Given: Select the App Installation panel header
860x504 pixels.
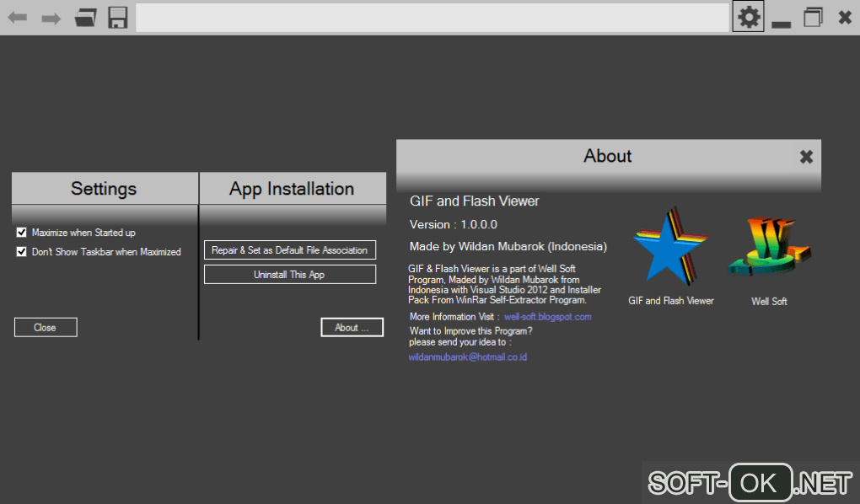Looking at the screenshot, I should click(293, 189).
